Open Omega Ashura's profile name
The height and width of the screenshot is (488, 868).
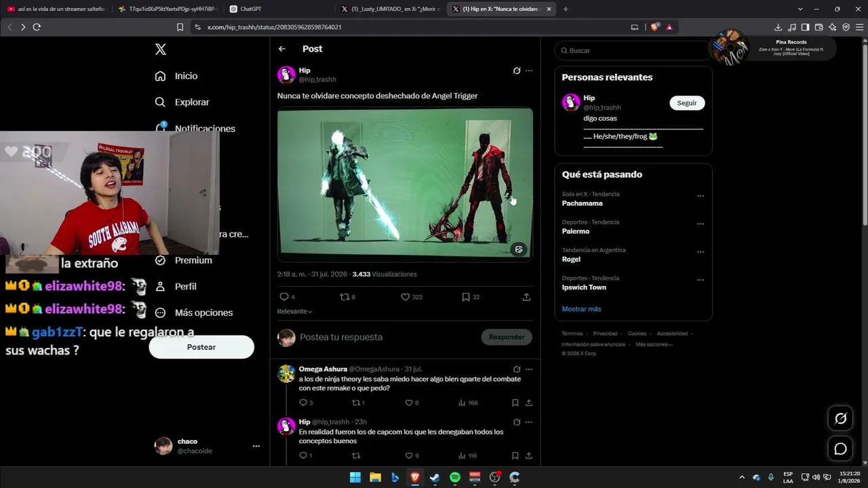[323, 369]
